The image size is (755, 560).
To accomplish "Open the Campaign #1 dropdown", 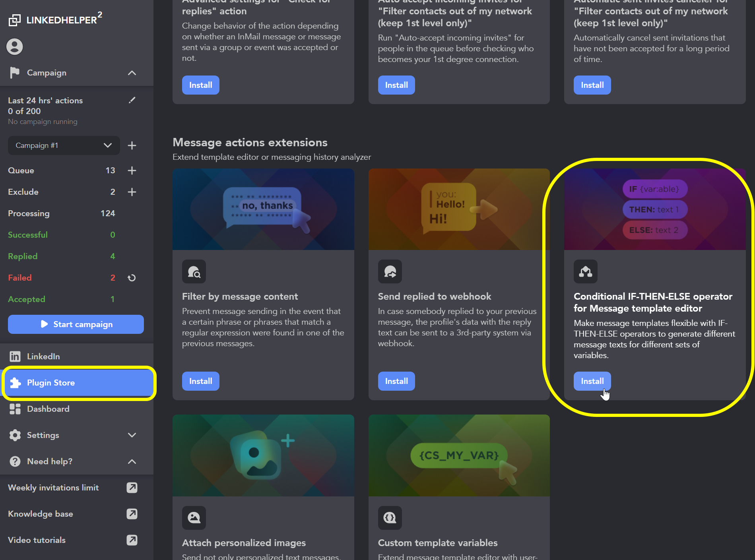I will click(64, 145).
